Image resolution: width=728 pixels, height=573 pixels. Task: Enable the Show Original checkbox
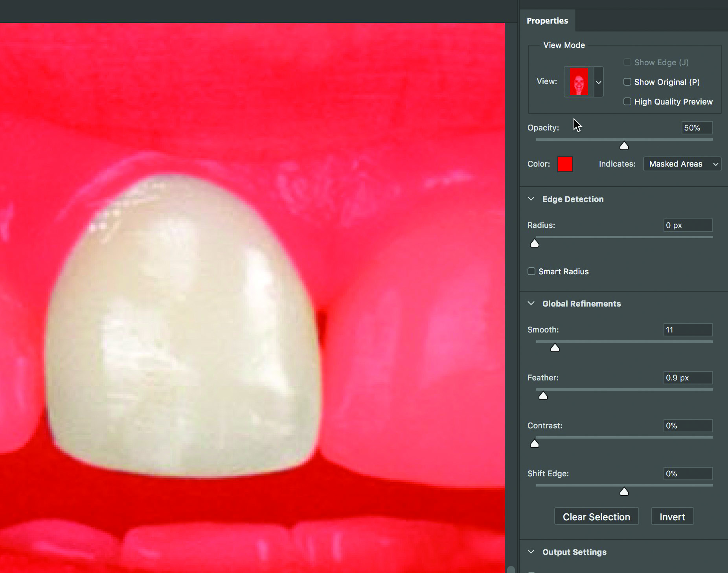[627, 82]
